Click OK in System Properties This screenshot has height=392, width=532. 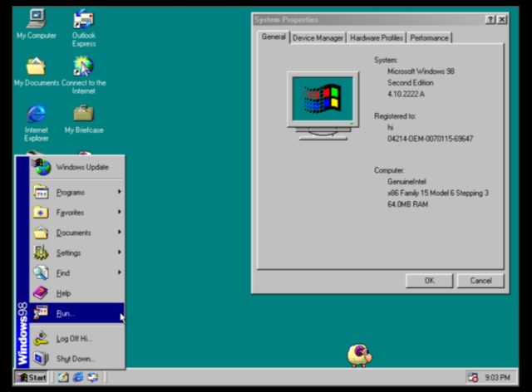[429, 281]
